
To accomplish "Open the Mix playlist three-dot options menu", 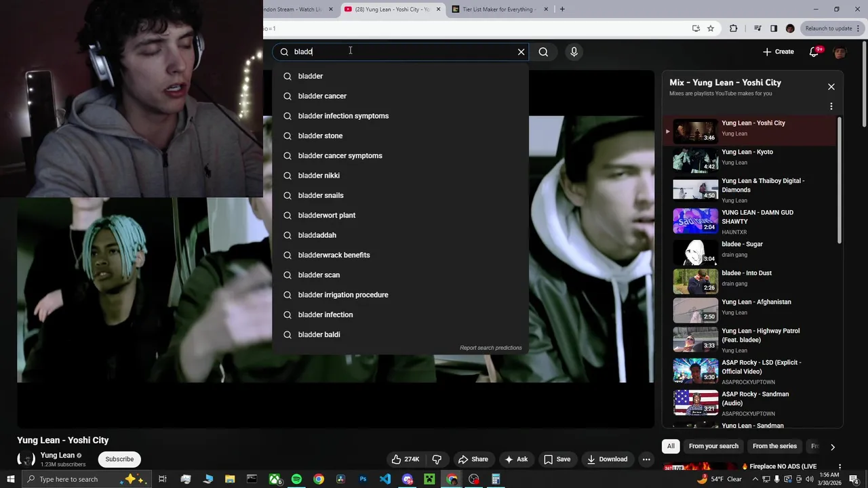I will 831,106.
